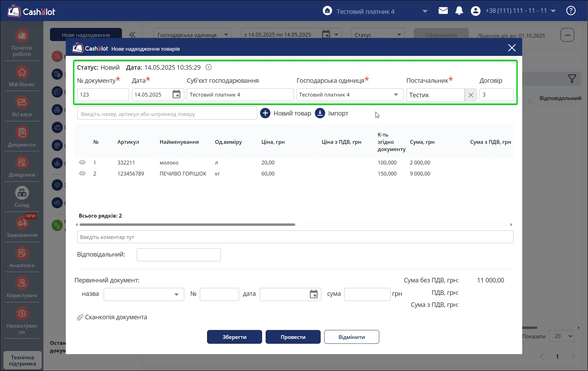Click the info icon next to date

(x=208, y=67)
